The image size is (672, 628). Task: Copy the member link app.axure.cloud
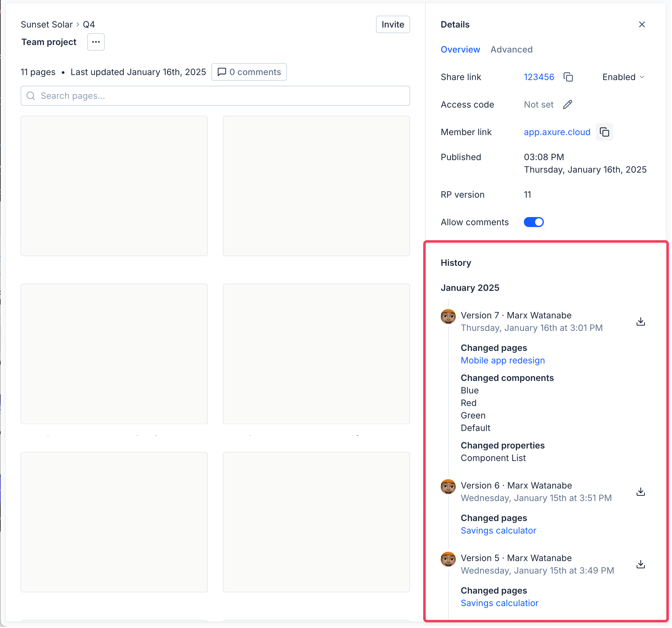[x=604, y=132]
